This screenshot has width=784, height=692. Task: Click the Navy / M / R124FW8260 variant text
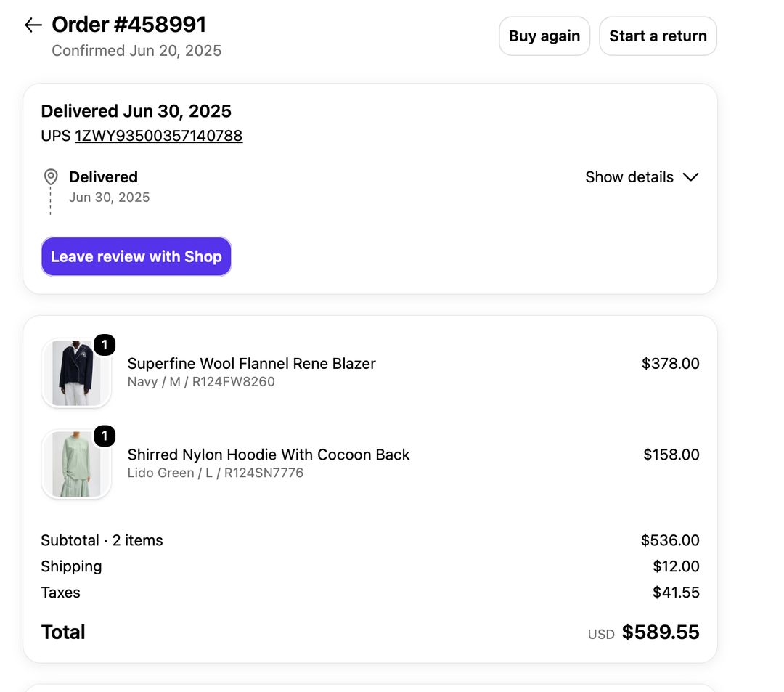201,382
